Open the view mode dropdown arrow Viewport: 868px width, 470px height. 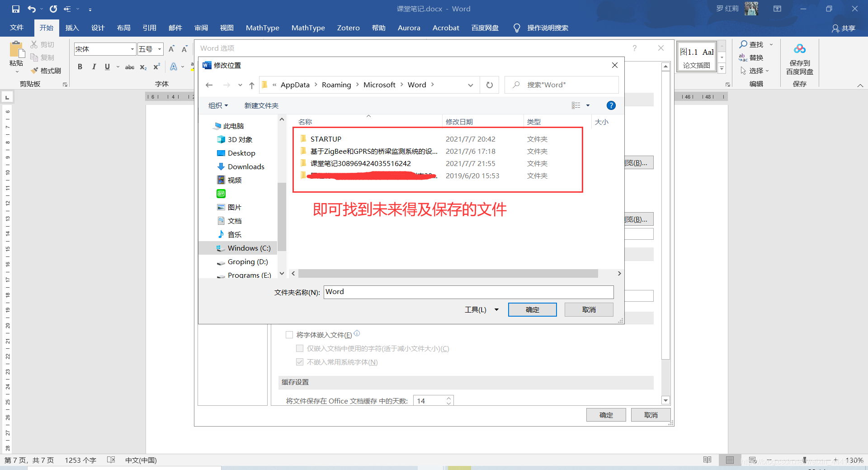[588, 105]
